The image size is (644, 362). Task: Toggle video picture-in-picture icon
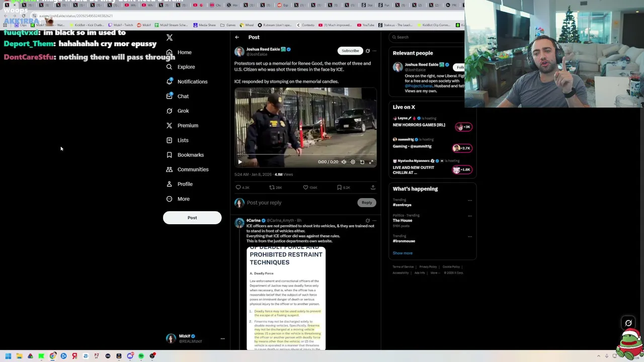click(362, 162)
